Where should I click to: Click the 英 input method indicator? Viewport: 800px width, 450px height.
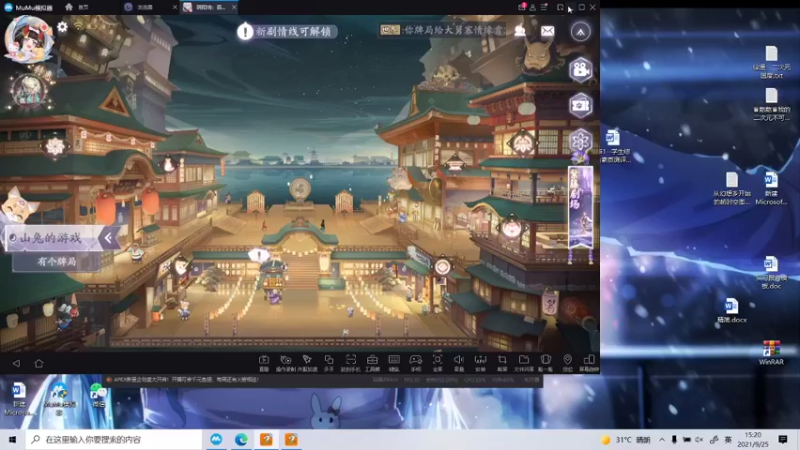click(728, 439)
